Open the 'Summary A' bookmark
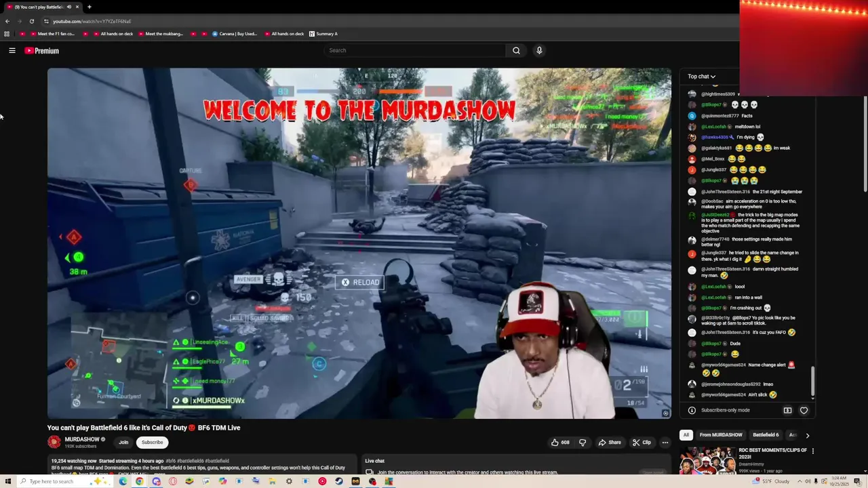 [x=323, y=34]
